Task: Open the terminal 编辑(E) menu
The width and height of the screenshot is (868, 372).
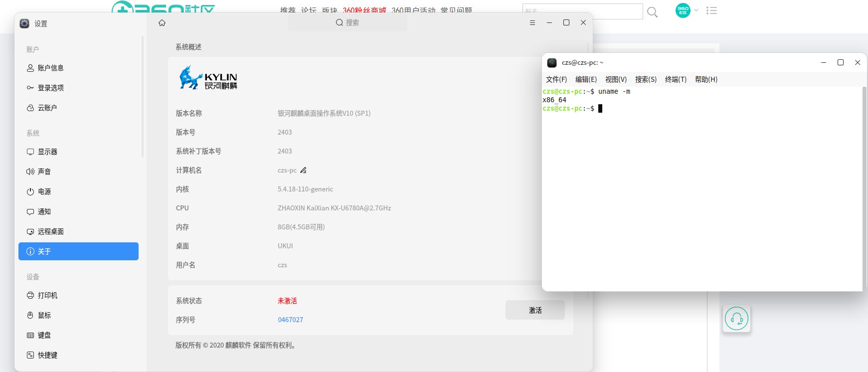Action: (x=586, y=79)
